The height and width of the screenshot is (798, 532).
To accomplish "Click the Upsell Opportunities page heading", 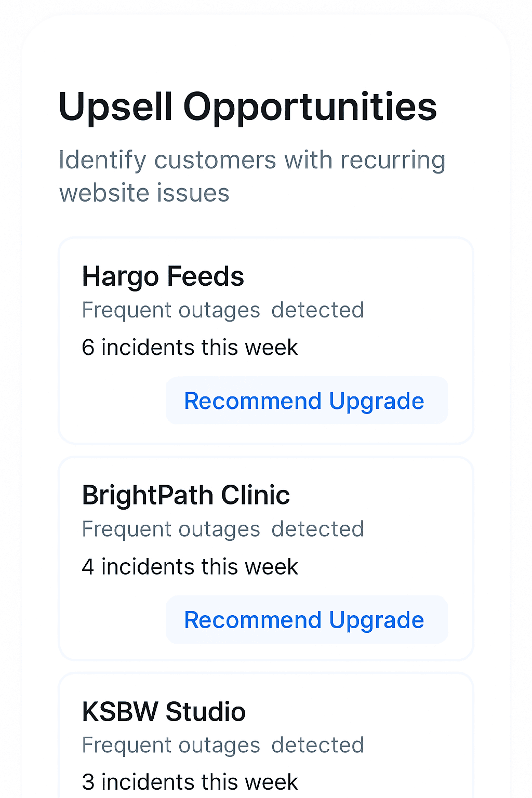I will click(x=248, y=107).
